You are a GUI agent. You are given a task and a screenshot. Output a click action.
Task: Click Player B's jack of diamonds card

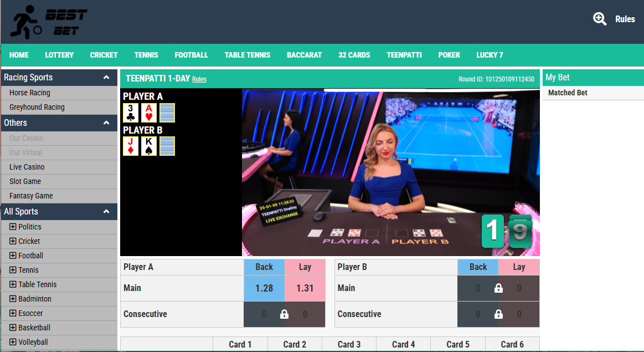(131, 146)
